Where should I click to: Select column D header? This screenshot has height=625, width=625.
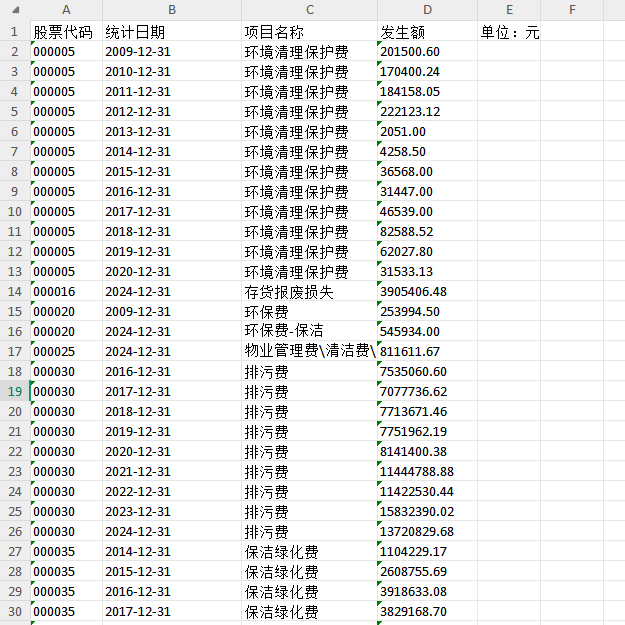pyautogui.click(x=427, y=10)
